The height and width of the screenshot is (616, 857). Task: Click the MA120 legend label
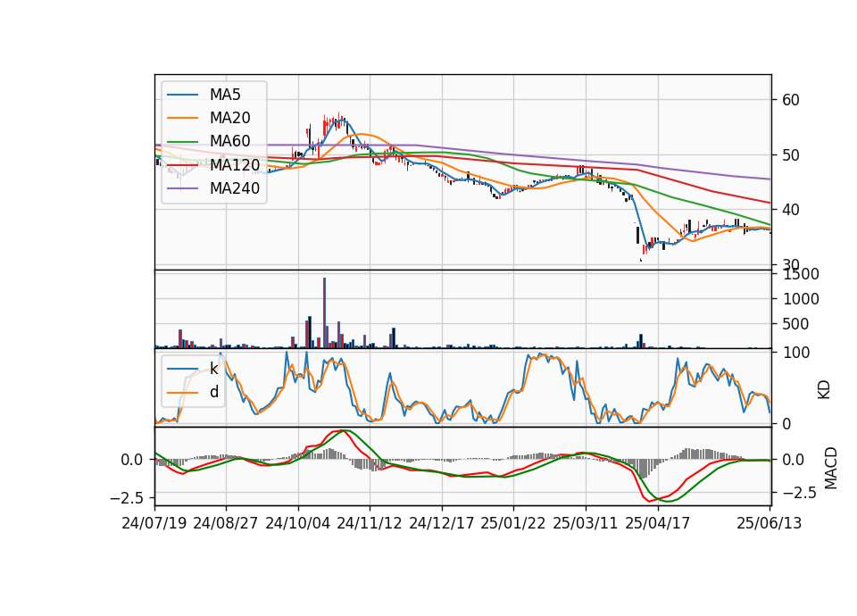pos(235,165)
